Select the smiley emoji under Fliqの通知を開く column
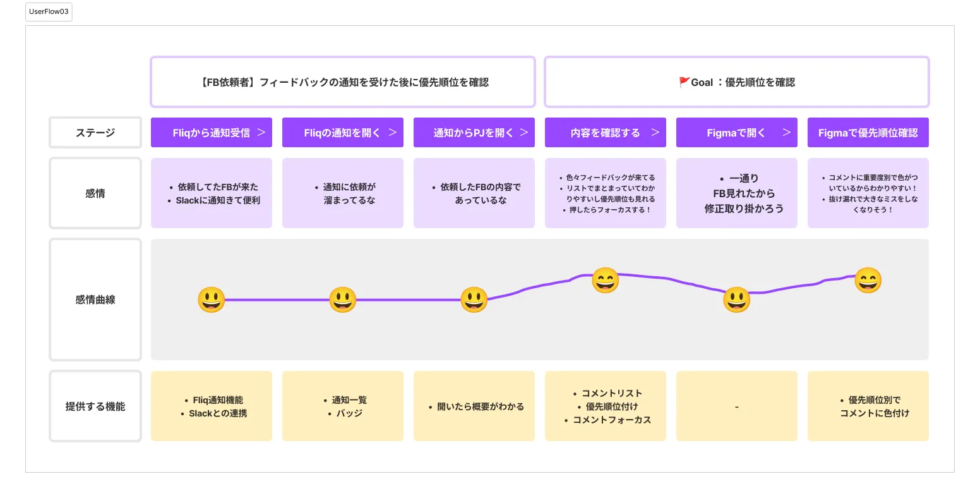 (343, 300)
